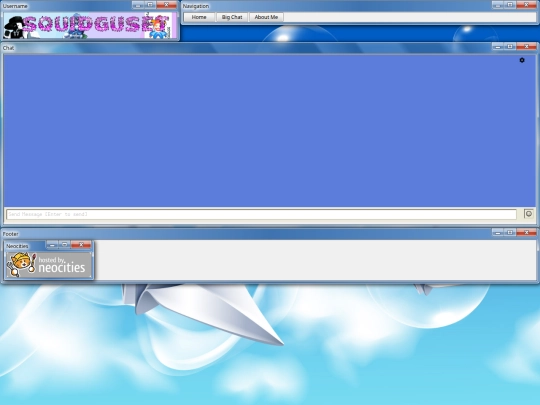Minimize the Footer window
Image resolution: width=540 pixels, height=405 pixels.
[498, 233]
